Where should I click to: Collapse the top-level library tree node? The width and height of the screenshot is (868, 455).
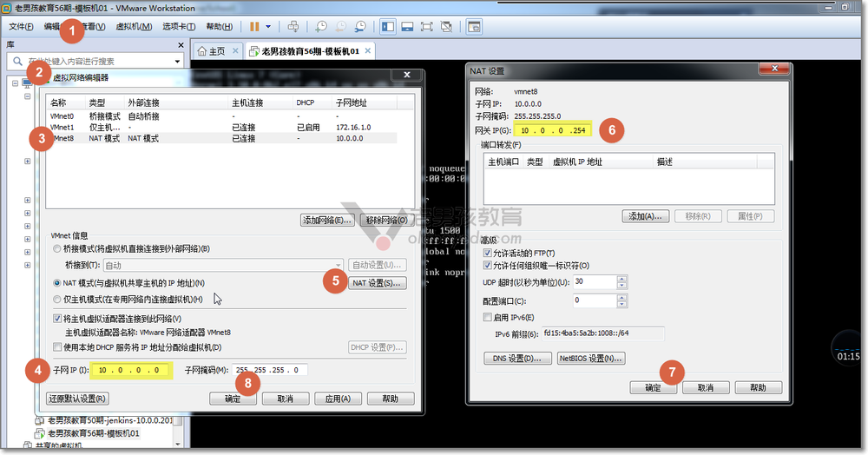point(15,83)
